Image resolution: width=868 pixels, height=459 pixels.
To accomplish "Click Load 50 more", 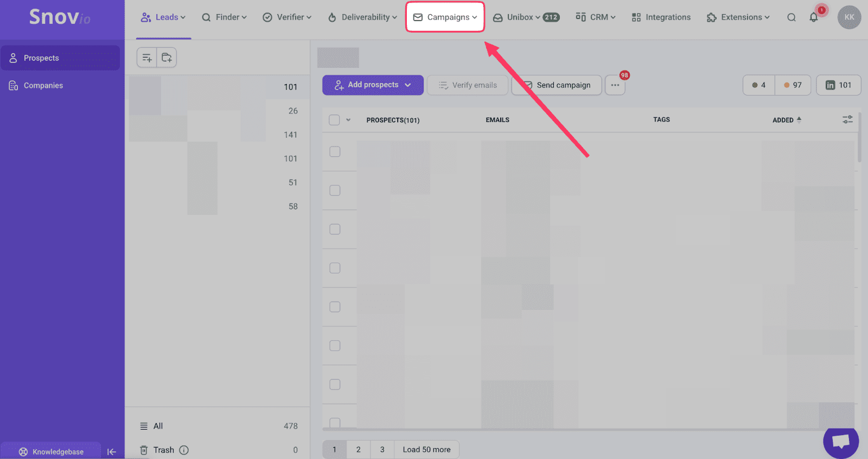I will point(426,450).
